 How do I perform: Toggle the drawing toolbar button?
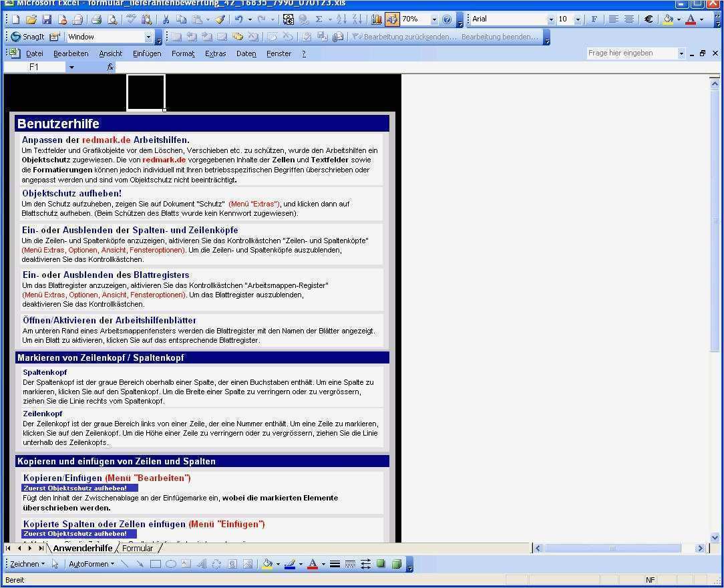[x=391, y=19]
